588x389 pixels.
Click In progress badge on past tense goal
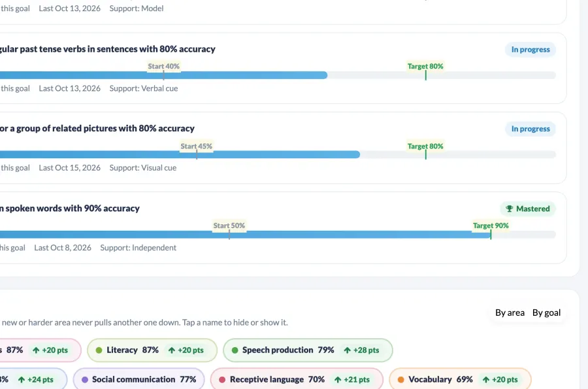pos(531,50)
